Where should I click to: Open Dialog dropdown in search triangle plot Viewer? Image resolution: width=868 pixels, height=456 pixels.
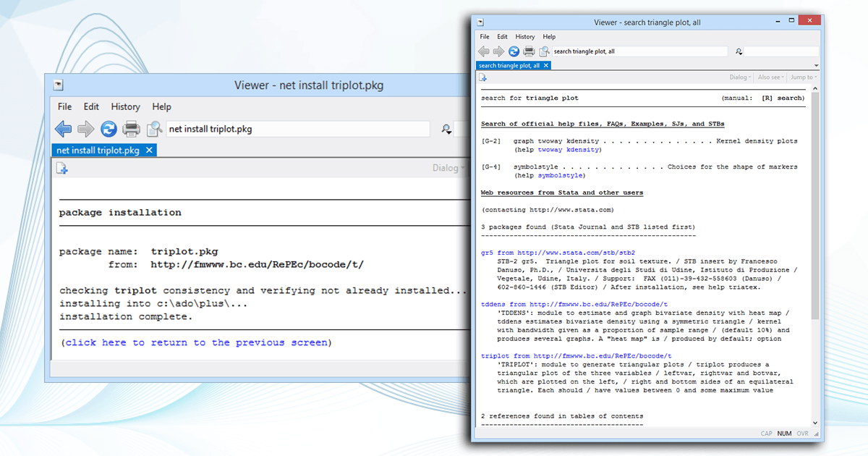(741, 77)
